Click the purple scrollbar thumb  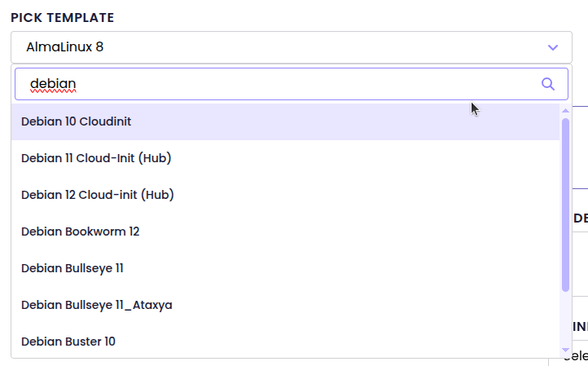[x=565, y=204]
